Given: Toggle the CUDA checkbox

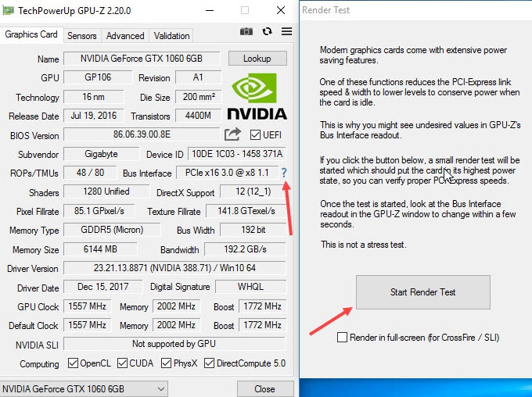Looking at the screenshot, I should click(122, 363).
